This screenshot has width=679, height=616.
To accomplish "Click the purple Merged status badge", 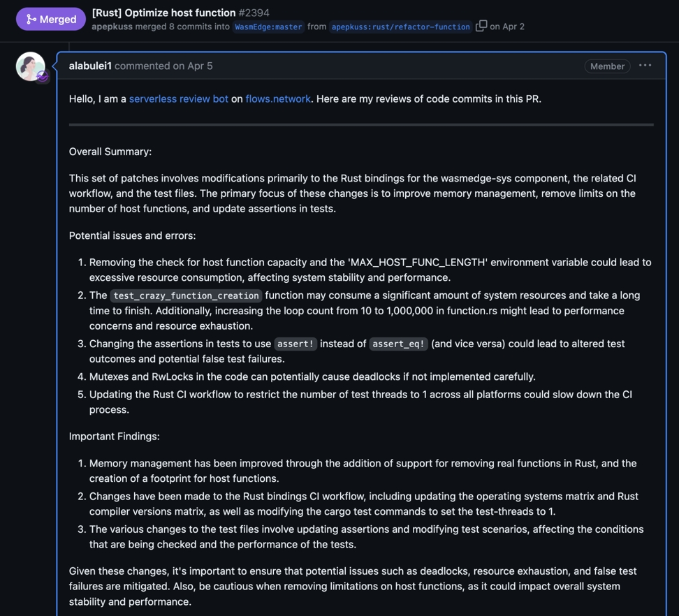I will pos(51,20).
